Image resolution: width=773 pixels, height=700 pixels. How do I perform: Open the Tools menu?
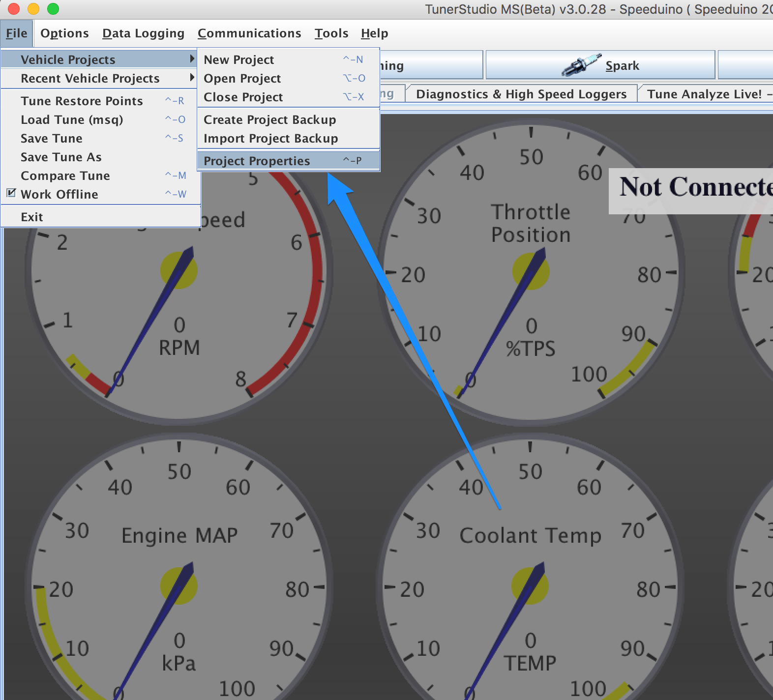(331, 33)
